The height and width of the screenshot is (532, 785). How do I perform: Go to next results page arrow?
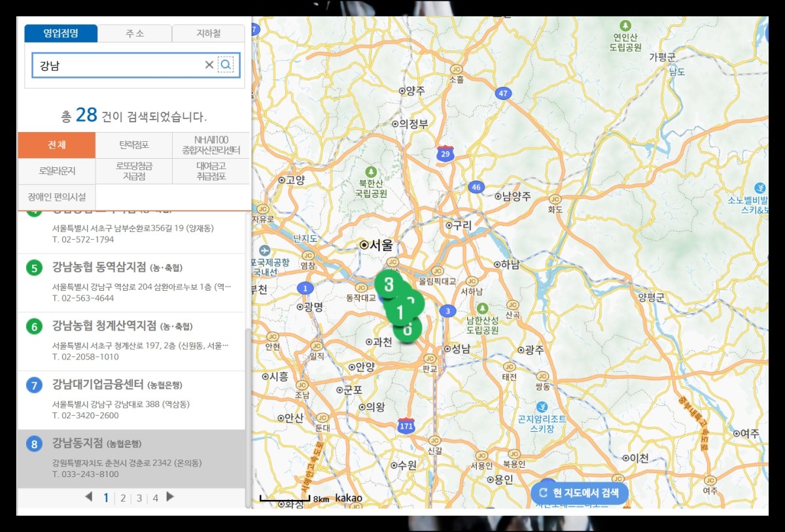[x=170, y=497]
